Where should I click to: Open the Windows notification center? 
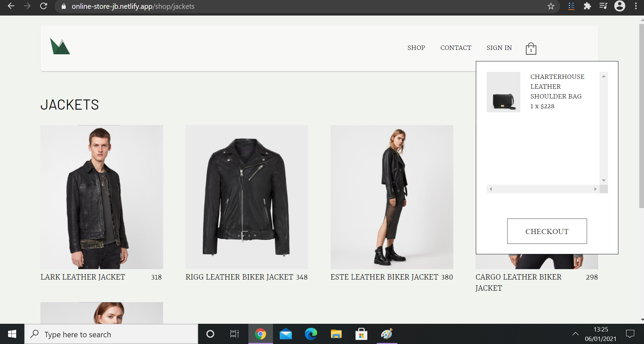click(630, 334)
